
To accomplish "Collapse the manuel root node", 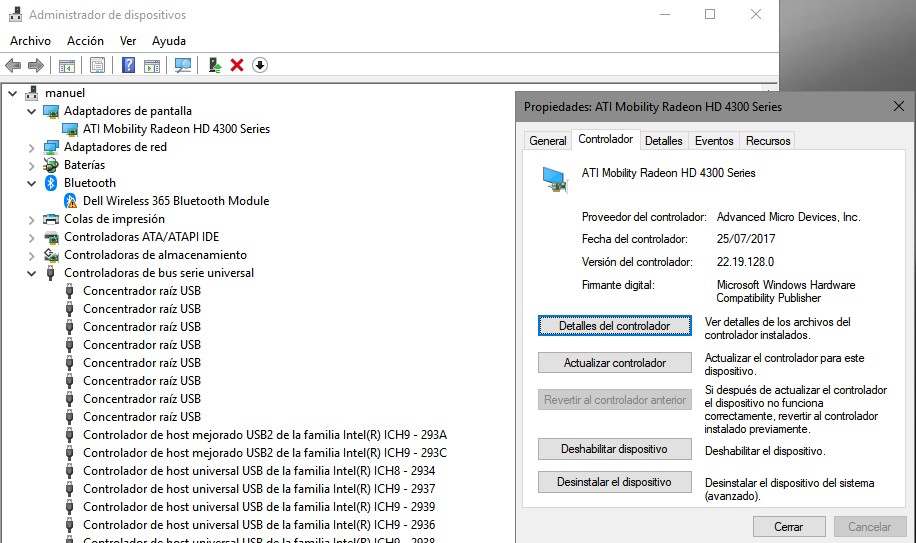I will pyautogui.click(x=12, y=93).
